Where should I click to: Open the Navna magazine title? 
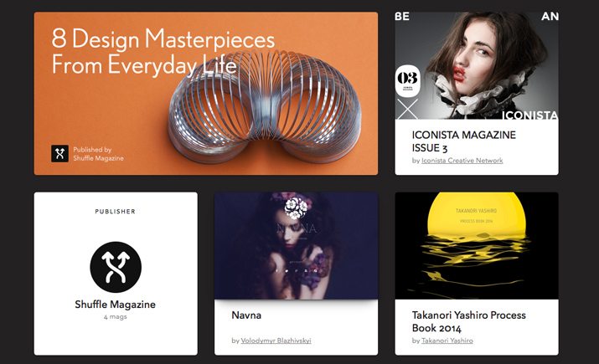(x=246, y=315)
